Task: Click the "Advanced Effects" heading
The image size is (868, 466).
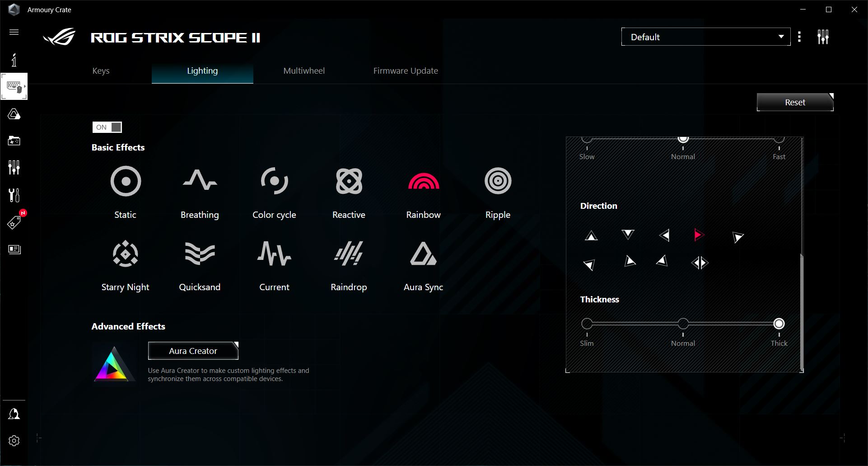Action: (x=128, y=326)
